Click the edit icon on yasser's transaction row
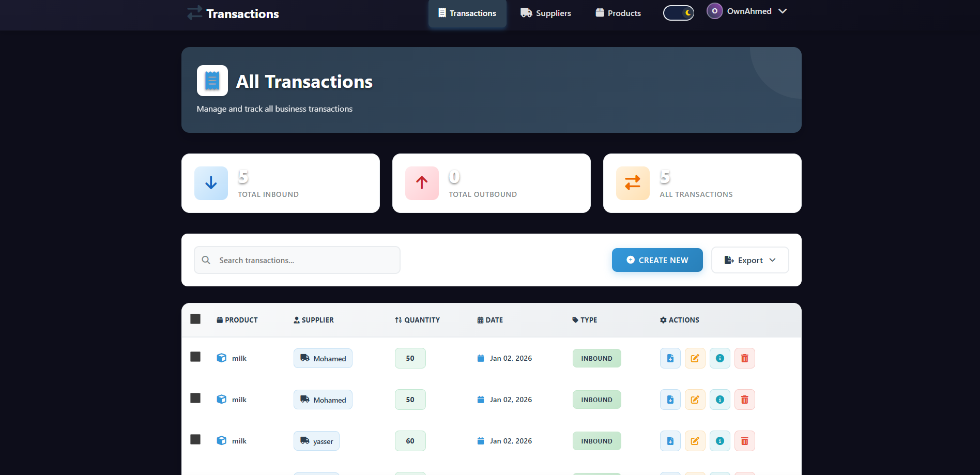Image resolution: width=980 pixels, height=475 pixels. pyautogui.click(x=695, y=440)
